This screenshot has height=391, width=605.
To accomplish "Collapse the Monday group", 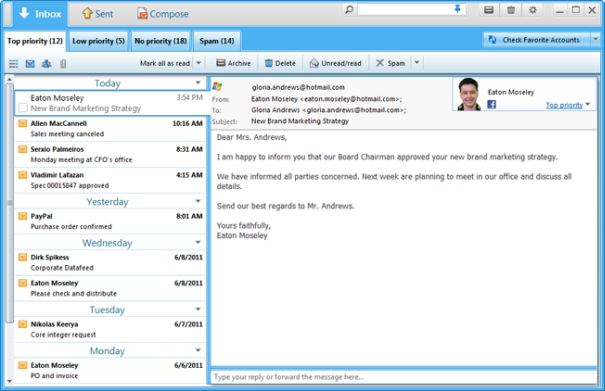I will (x=198, y=350).
